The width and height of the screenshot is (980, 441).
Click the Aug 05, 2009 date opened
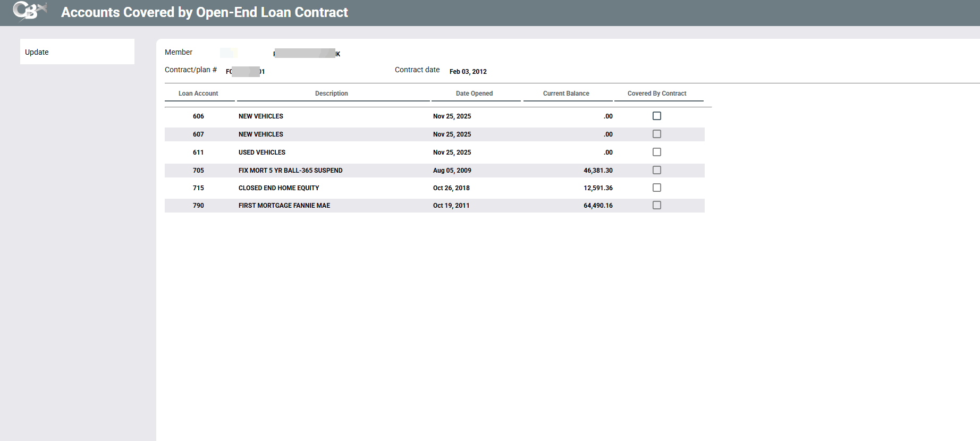click(452, 171)
